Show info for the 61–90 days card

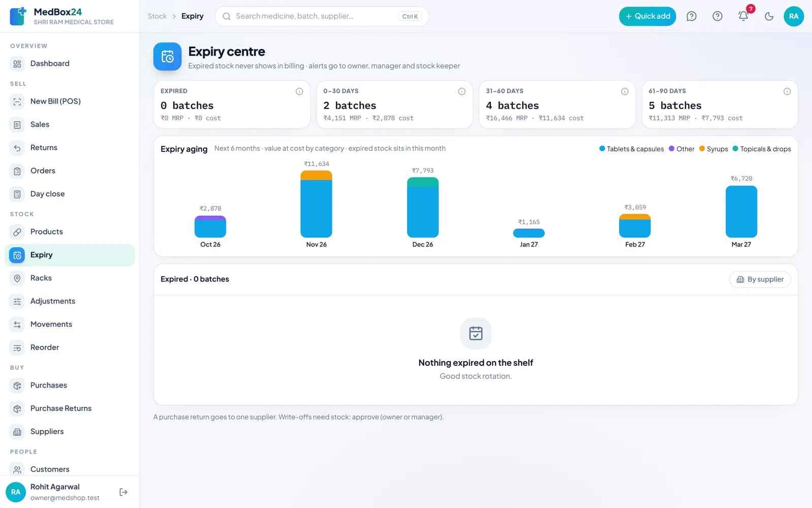coord(787,91)
